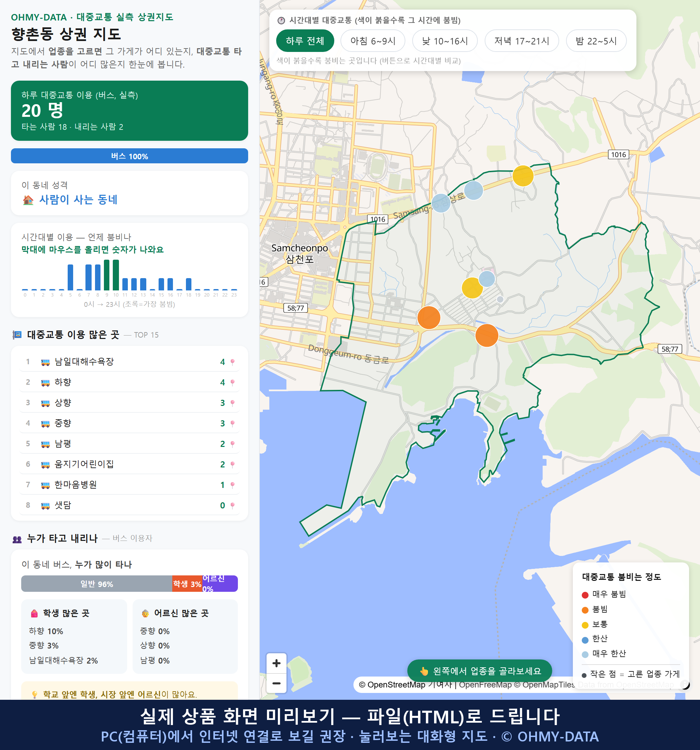
Task: Switch to 저녁 17~21시 time filter
Action: pos(521,41)
